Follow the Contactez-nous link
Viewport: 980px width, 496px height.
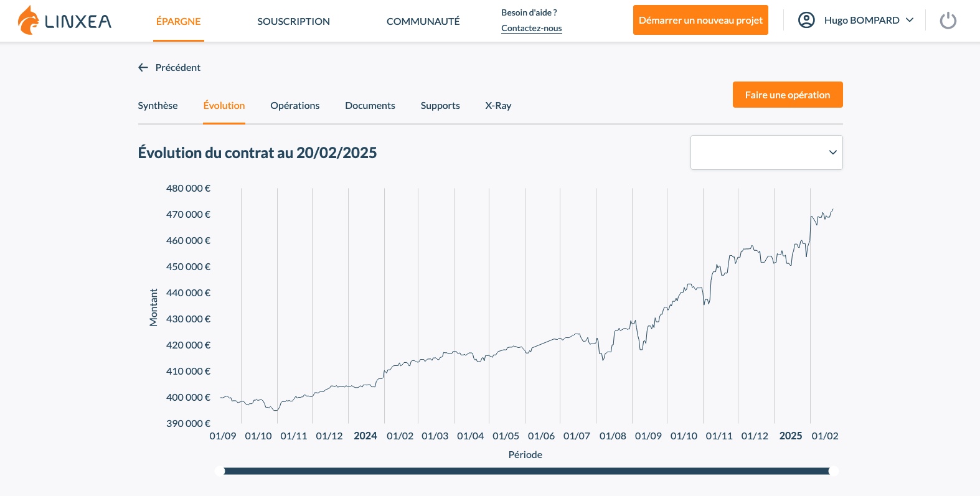[531, 28]
